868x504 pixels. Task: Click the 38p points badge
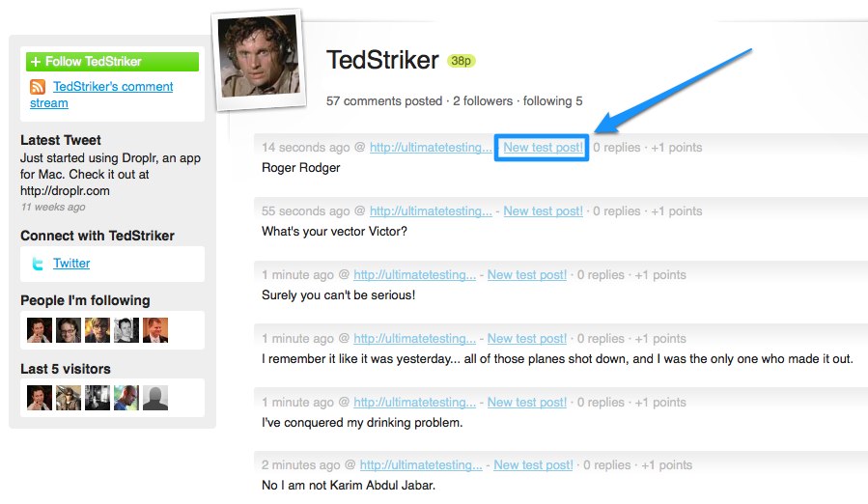pyautogui.click(x=462, y=61)
